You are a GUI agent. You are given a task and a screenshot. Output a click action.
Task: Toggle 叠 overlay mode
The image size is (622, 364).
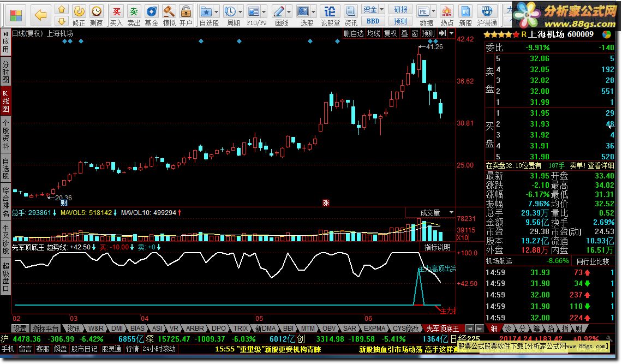click(x=405, y=33)
